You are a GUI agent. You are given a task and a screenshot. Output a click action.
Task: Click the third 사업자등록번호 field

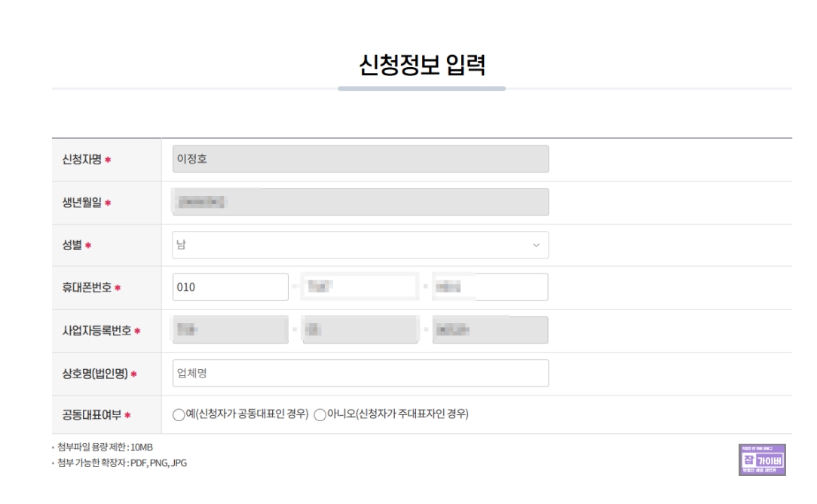coord(491,329)
